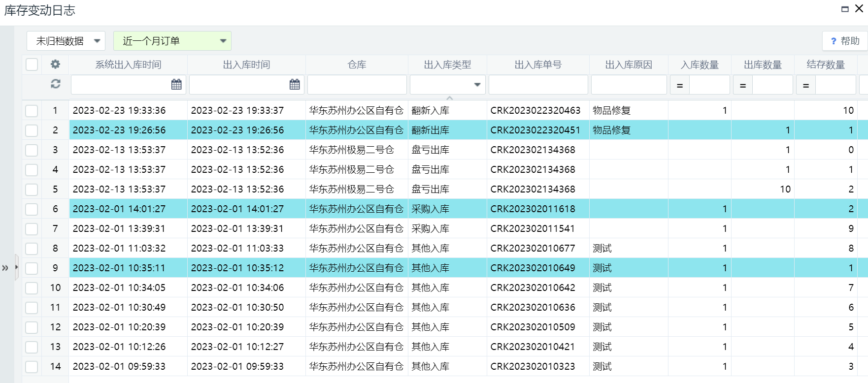Click the 出入库单号 filter input field
Screen dimensions: 868x383
click(538, 85)
